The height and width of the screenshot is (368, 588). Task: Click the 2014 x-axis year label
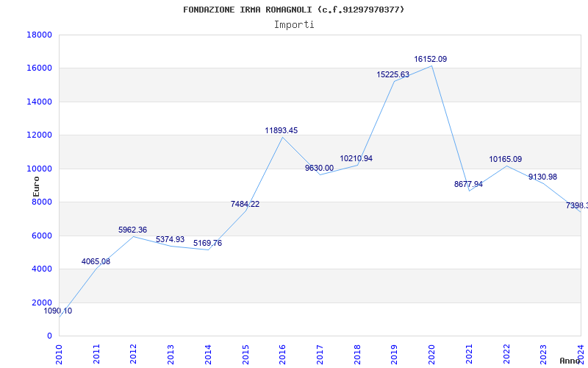(x=208, y=354)
